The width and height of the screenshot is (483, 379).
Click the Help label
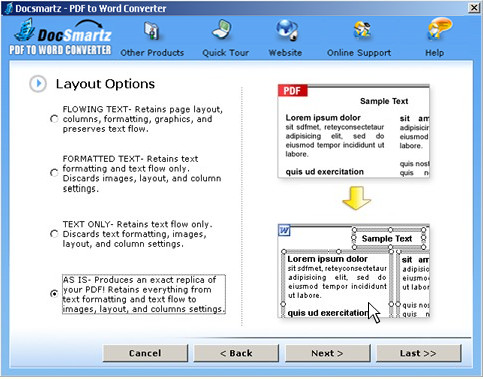(434, 53)
